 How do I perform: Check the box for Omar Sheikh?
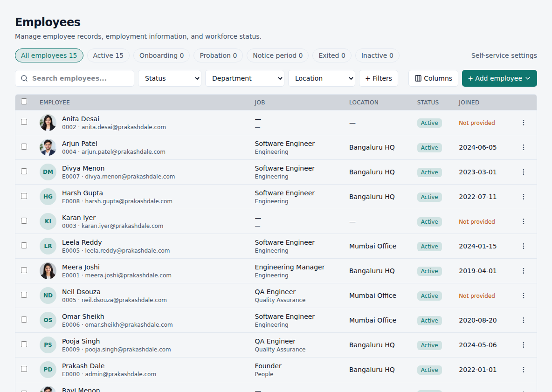point(24,319)
